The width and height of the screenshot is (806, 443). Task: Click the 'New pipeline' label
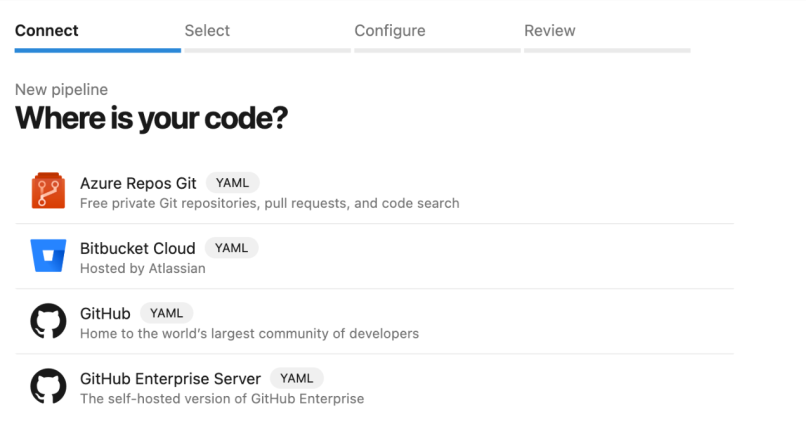[x=61, y=90]
